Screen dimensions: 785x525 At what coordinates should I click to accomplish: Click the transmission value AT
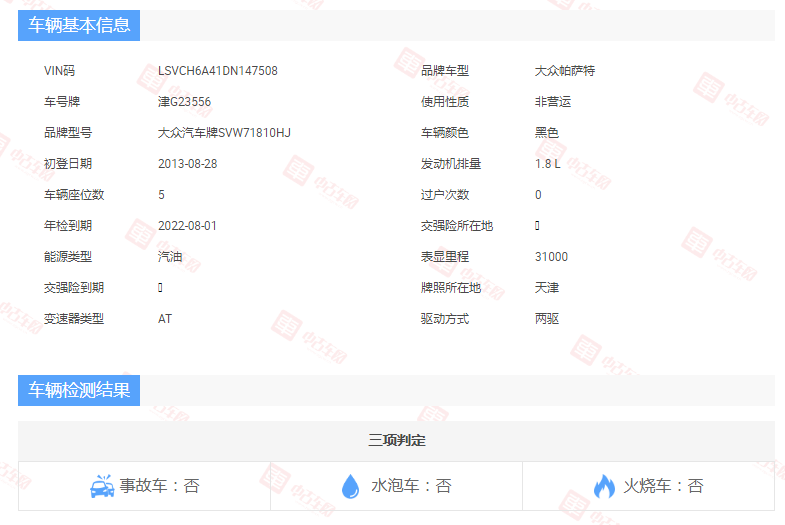click(x=165, y=319)
